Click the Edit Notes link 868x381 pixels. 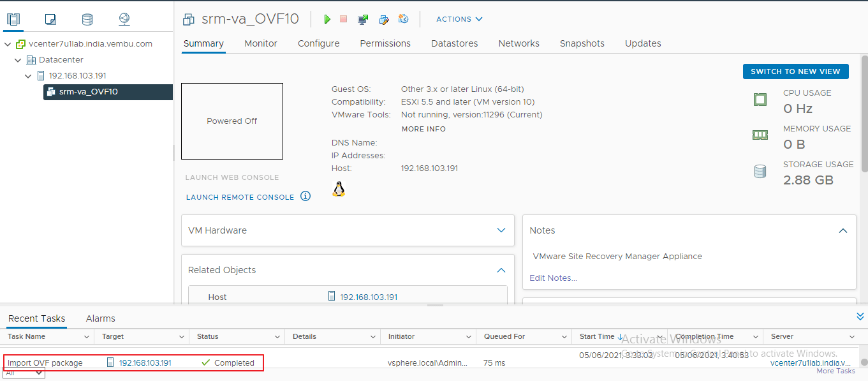coord(553,278)
